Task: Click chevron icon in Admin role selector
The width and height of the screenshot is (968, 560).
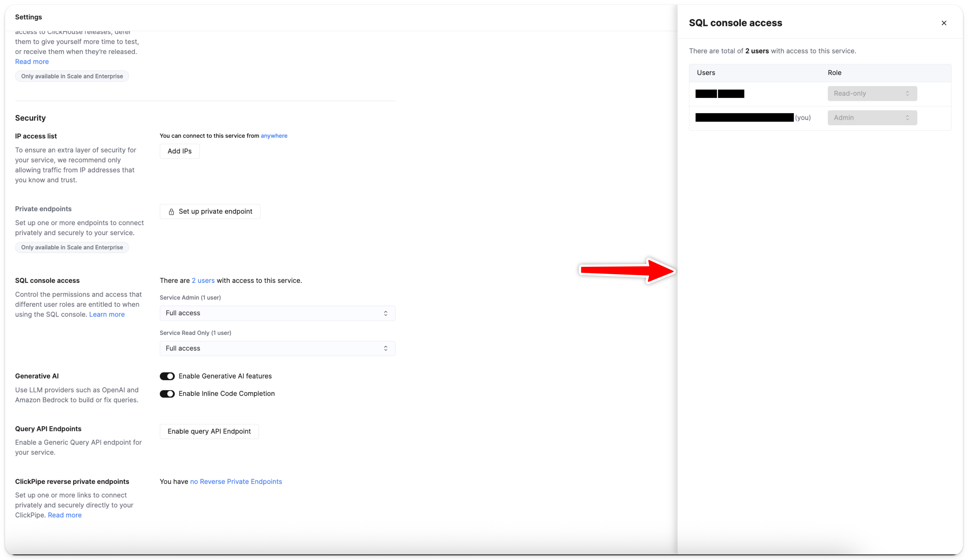Action: [907, 118]
